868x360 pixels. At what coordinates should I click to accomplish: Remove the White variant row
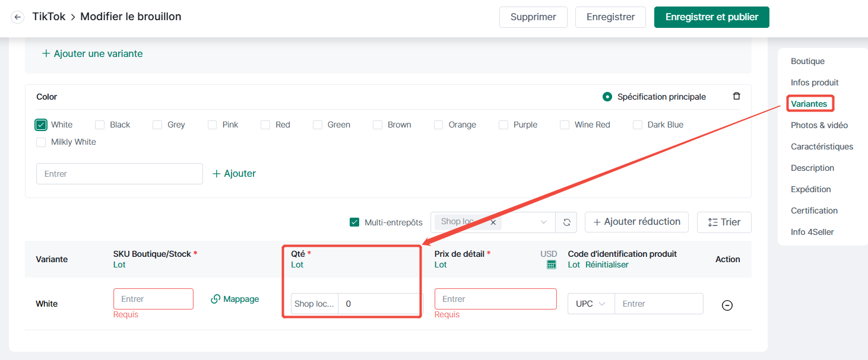pyautogui.click(x=727, y=305)
